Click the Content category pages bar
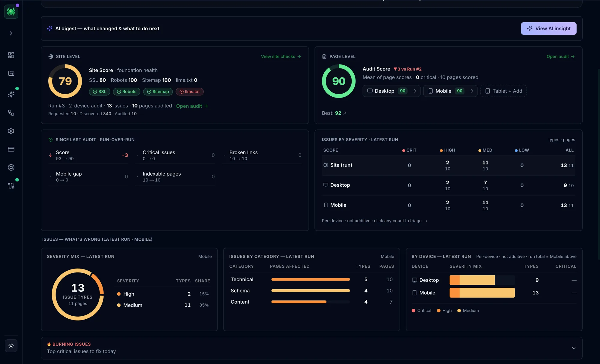This screenshot has width=600, height=364. (x=310, y=302)
